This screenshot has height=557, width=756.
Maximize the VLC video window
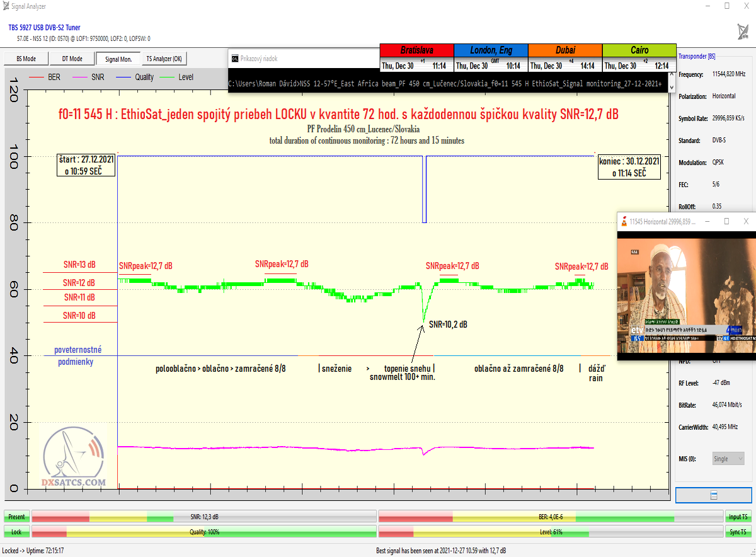(x=726, y=222)
